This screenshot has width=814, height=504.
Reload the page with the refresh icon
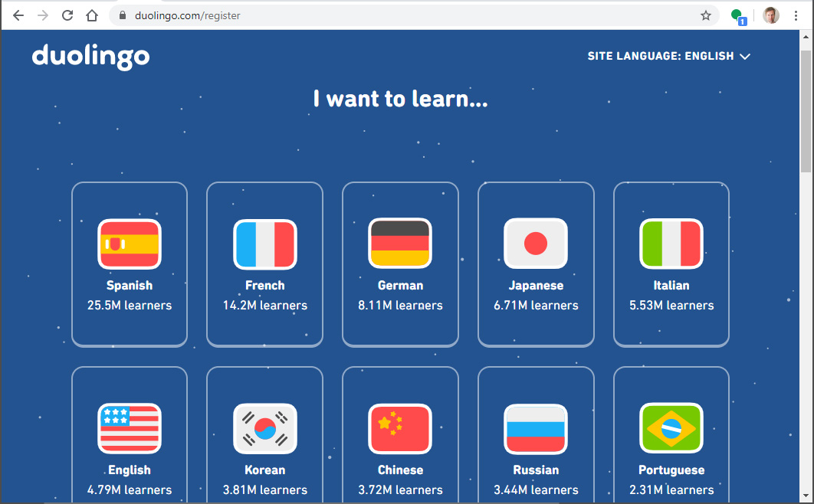coord(67,15)
